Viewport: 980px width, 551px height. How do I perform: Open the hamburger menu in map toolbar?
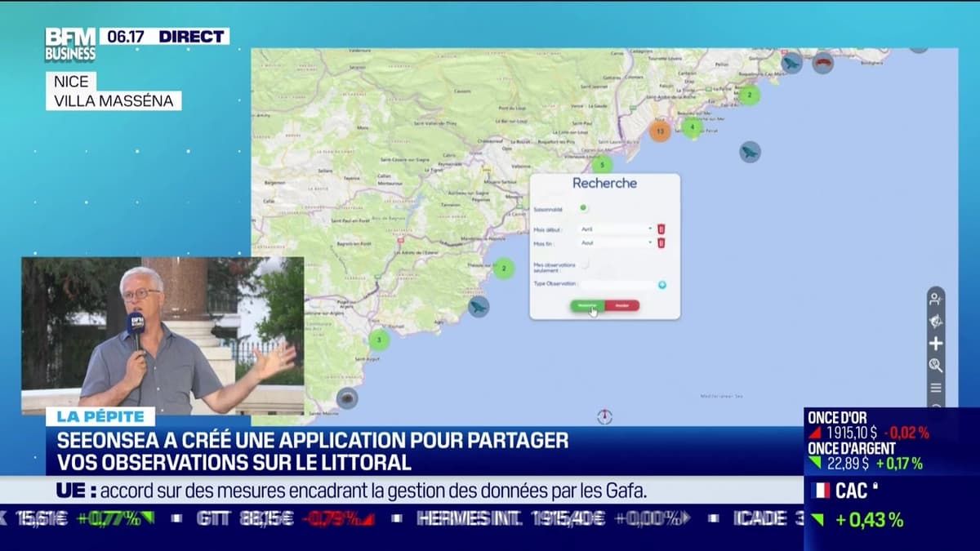point(936,388)
